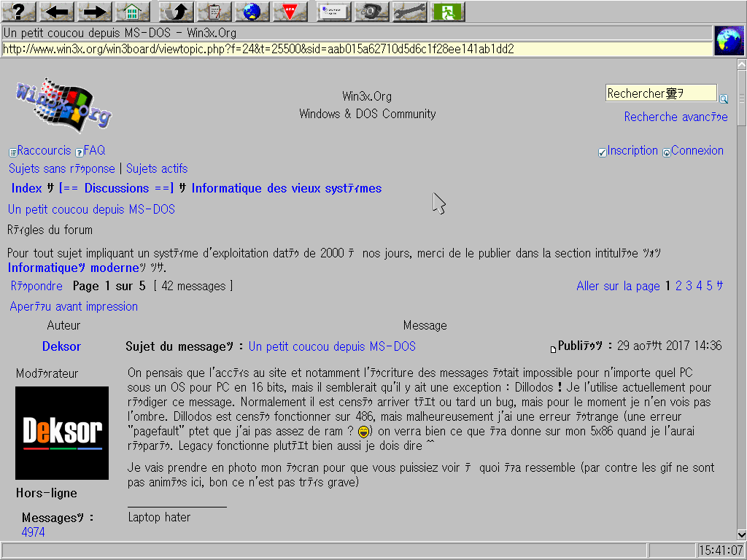747x560 pixels.
Task: Click the topic title link below the breadcrumb
Action: pyautogui.click(x=91, y=209)
